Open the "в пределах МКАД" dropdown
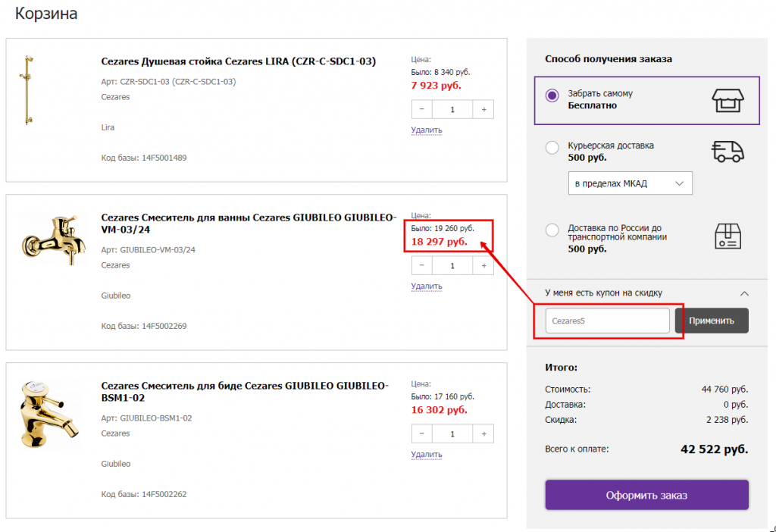776x532 pixels. (x=630, y=183)
